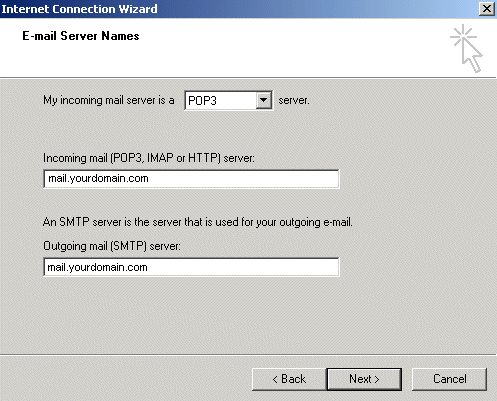Click the Outgoing mail (SMTP) server label
This screenshot has width=497, height=401.
pos(112,246)
